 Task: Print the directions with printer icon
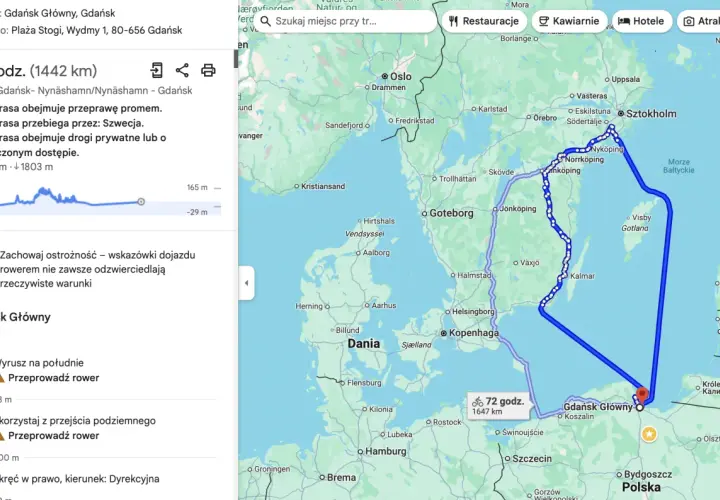pyautogui.click(x=208, y=70)
